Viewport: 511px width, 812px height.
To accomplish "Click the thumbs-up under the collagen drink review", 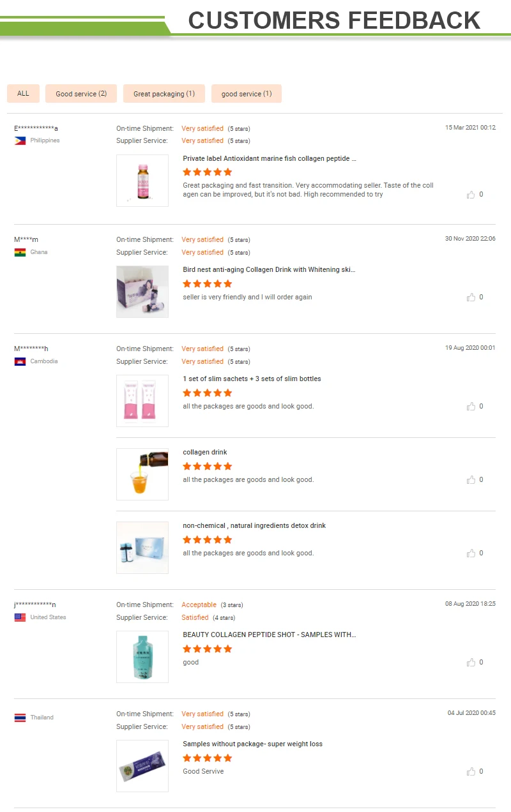I will (x=471, y=479).
